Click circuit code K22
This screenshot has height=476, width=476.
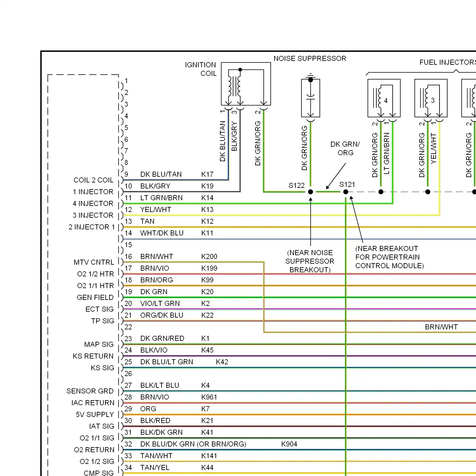[x=207, y=315]
